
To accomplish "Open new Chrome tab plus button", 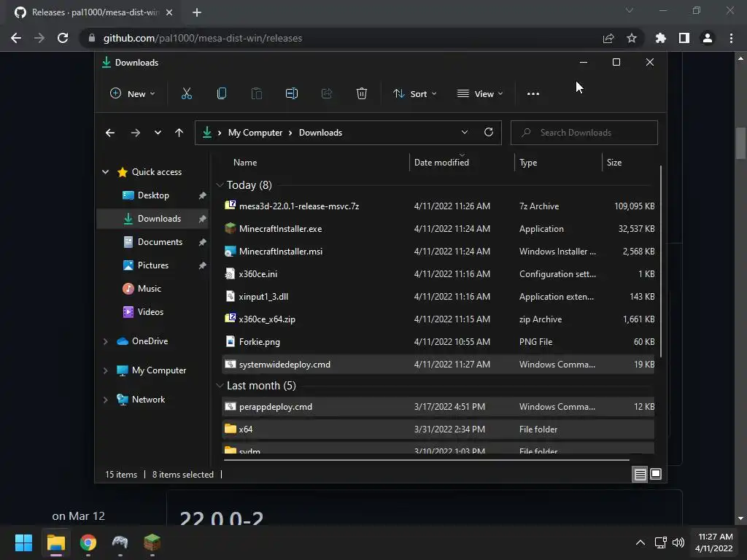I will tap(197, 12).
